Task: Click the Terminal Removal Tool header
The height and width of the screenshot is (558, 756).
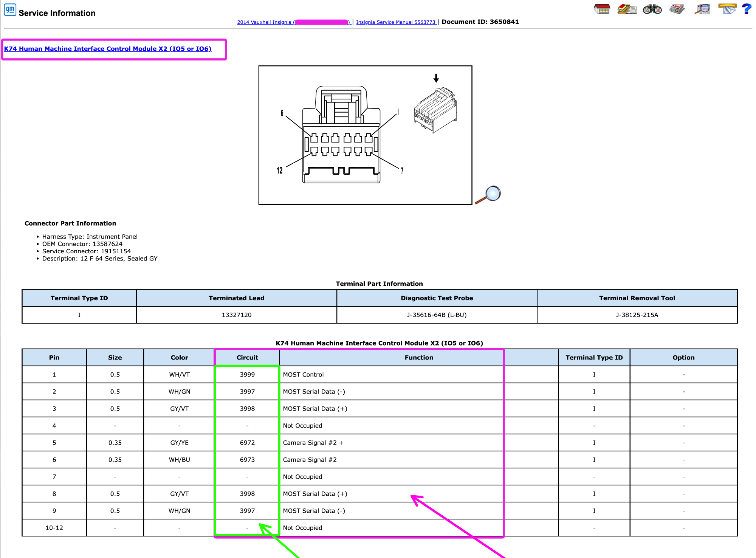Action: [x=637, y=298]
